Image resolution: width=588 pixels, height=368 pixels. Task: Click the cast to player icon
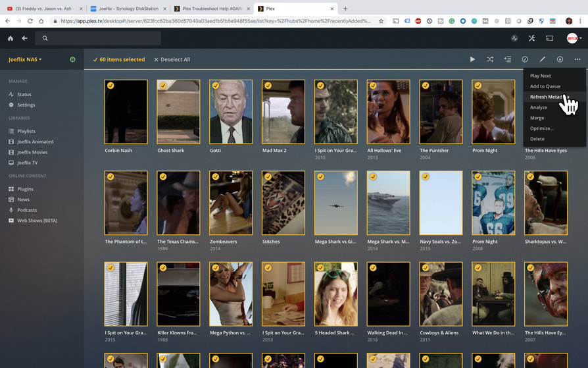coord(549,38)
